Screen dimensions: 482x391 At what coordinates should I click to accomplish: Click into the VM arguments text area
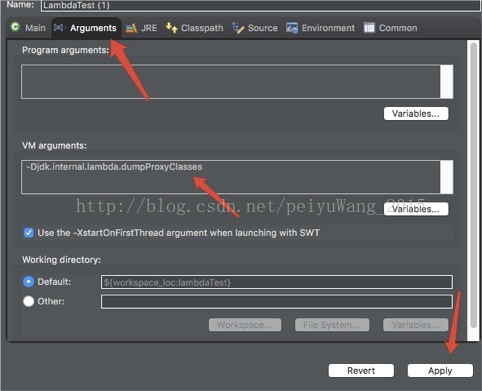point(231,177)
